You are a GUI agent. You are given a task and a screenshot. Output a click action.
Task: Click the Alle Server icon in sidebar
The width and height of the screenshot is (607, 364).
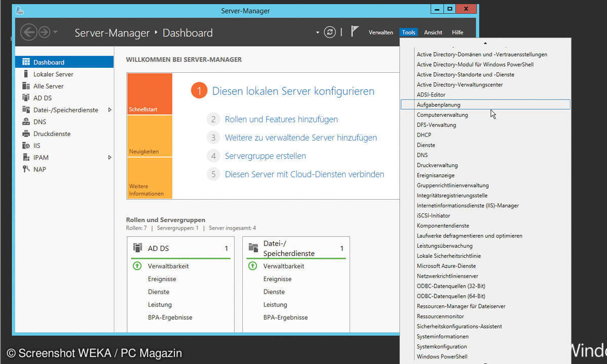click(x=26, y=86)
